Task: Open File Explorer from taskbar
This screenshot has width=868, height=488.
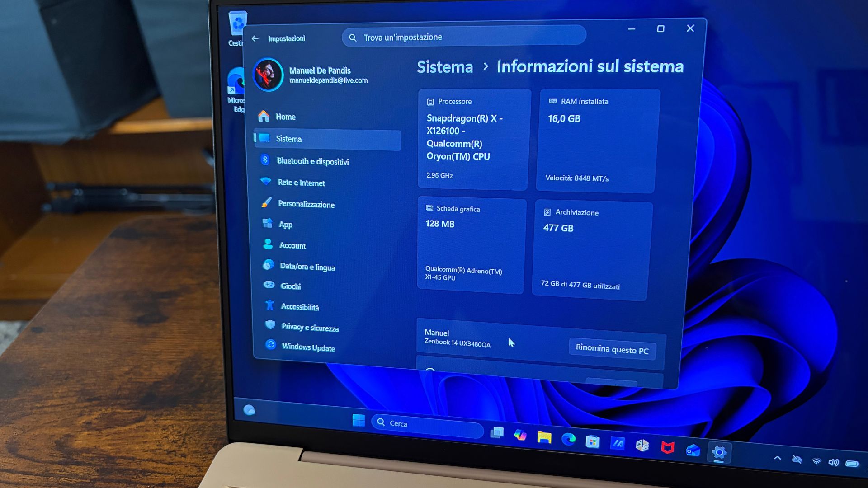Action: pos(544,437)
